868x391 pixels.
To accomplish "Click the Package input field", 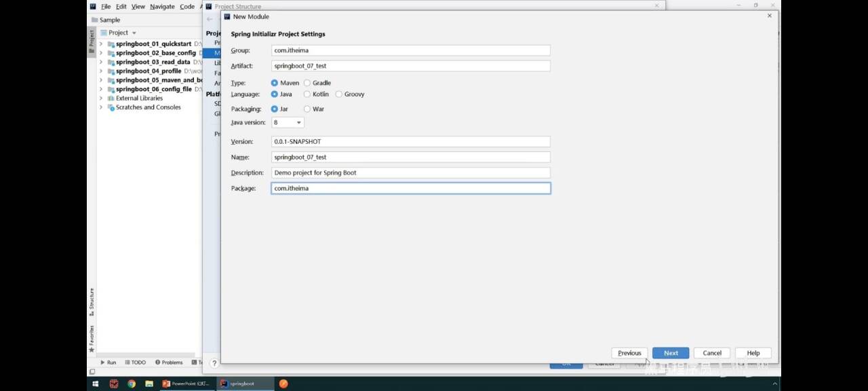I will [x=410, y=188].
